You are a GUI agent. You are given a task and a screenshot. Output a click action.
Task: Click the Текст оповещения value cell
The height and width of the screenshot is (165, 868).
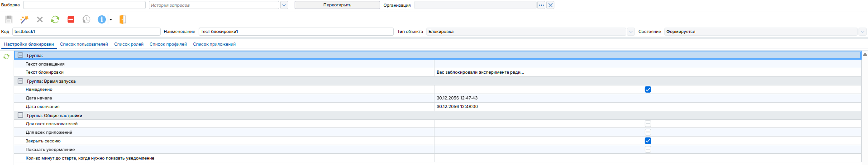point(648,64)
